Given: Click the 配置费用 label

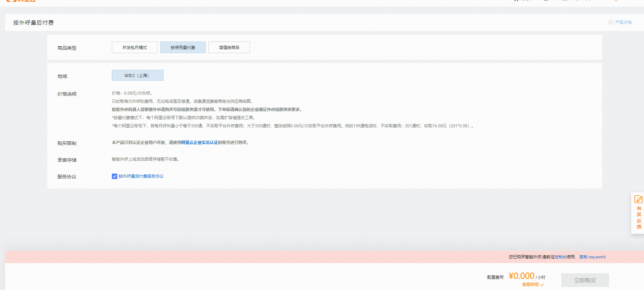Looking at the screenshot, I should click(495, 277).
